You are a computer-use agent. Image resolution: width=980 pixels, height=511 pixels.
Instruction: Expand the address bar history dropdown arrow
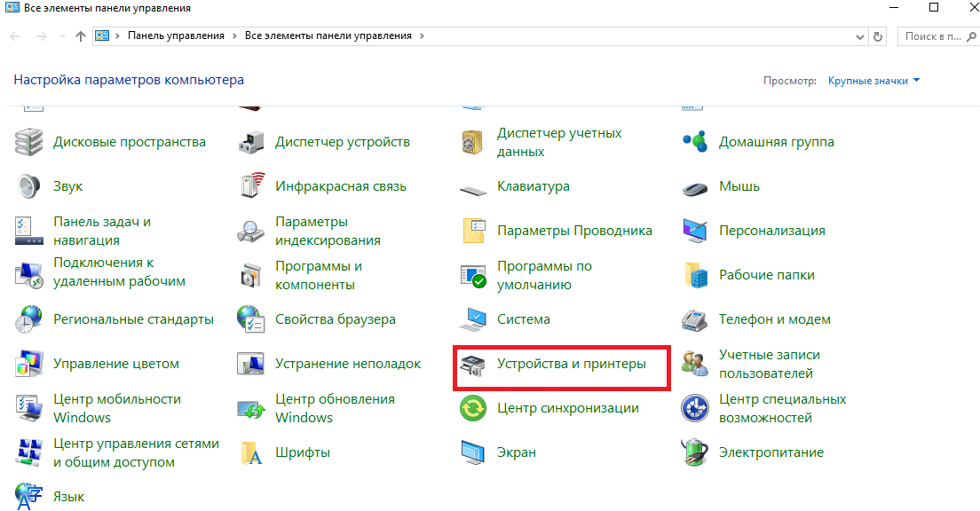[x=860, y=36]
